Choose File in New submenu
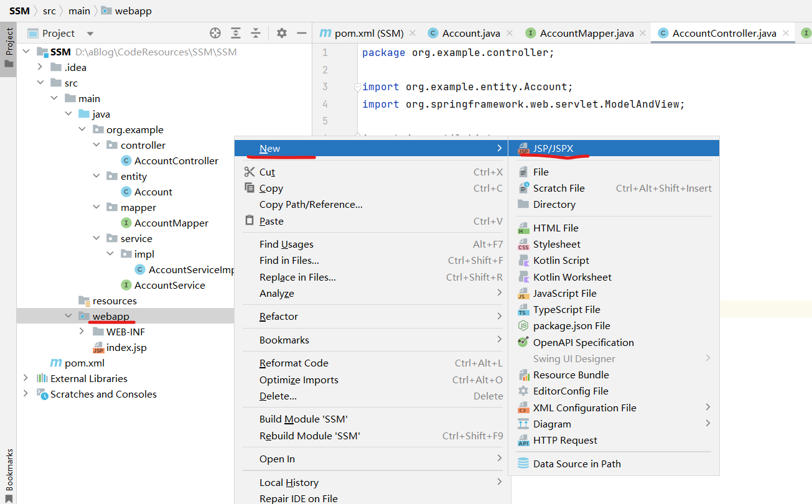This screenshot has height=504, width=812. 614,172
